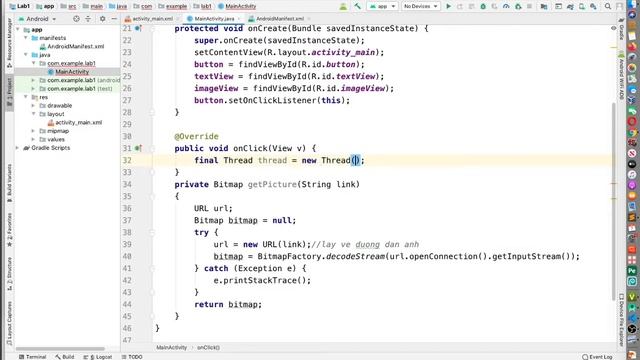Screen dimensions: 640x360
Task: Open the Android project view dropdown
Action: [x=37, y=19]
